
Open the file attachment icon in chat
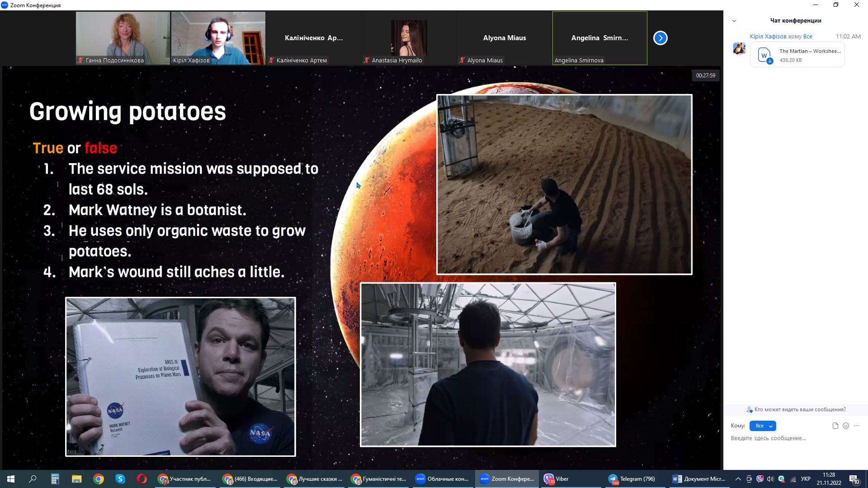pyautogui.click(x=835, y=426)
